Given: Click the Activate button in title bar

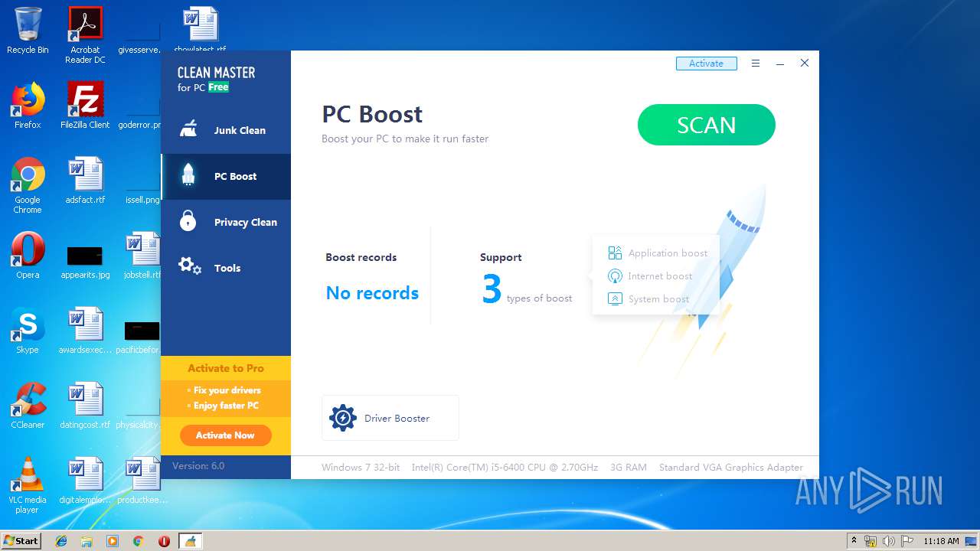Looking at the screenshot, I should [706, 64].
